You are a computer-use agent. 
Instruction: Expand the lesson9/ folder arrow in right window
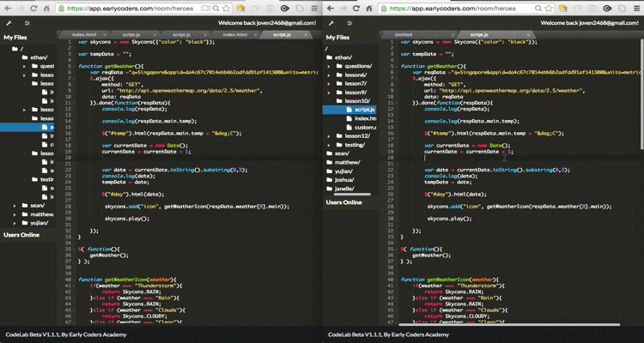coord(329,93)
